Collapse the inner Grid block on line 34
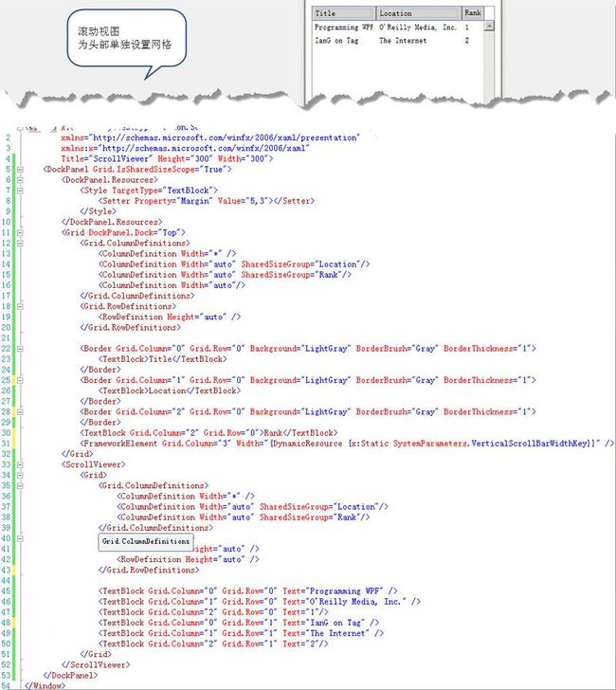The height and width of the screenshot is (690, 616). coord(20,476)
